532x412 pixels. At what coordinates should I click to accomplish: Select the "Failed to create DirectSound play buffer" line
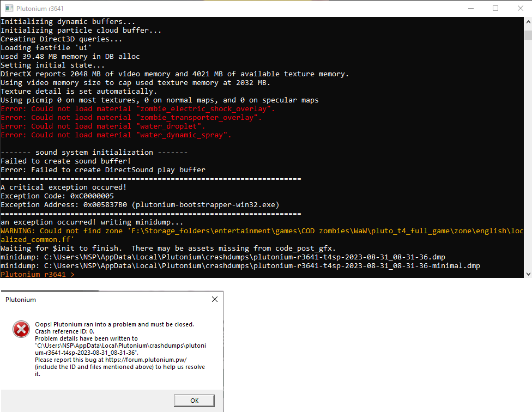[x=103, y=170]
